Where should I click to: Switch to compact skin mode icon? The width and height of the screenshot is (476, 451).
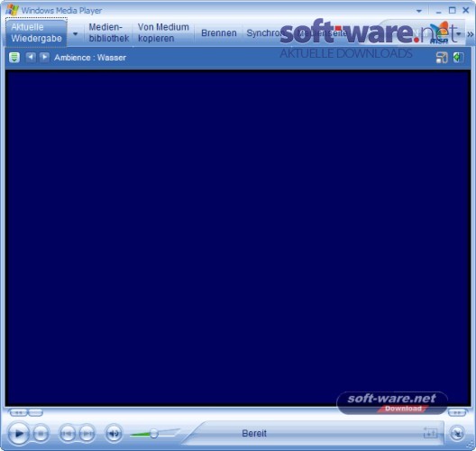pyautogui.click(x=457, y=433)
